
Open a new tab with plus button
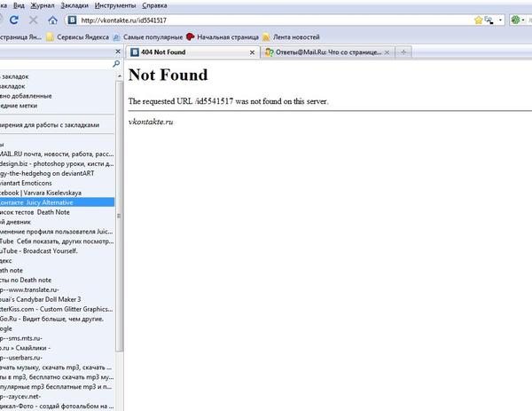[x=403, y=52]
